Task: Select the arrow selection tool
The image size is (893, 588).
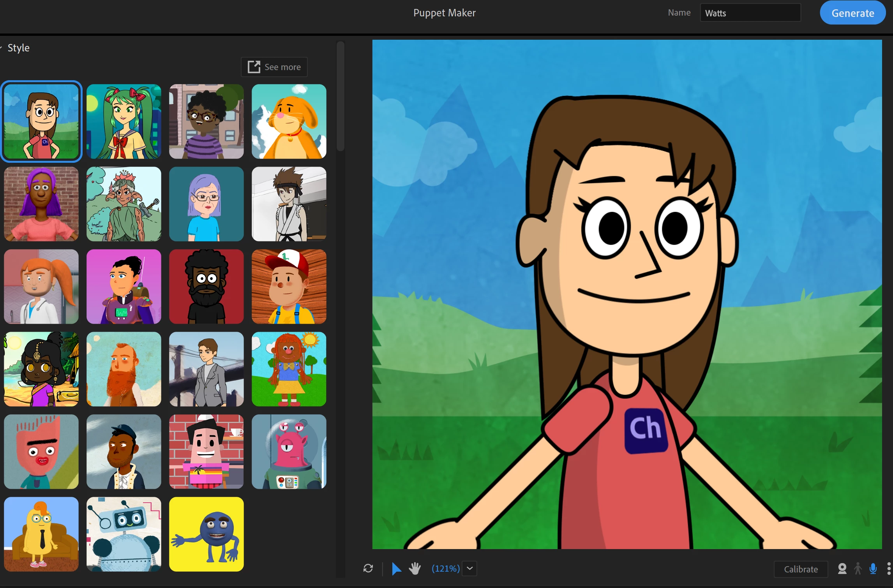Action: pyautogui.click(x=396, y=569)
